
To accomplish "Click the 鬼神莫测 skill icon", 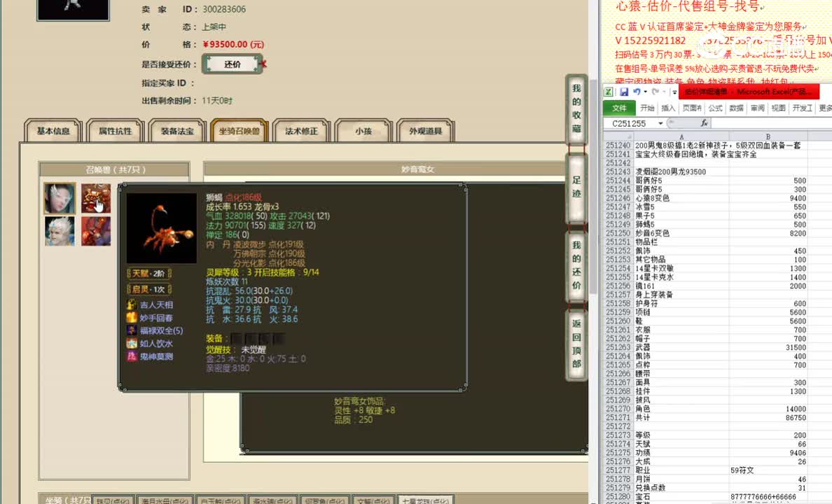I will [132, 356].
